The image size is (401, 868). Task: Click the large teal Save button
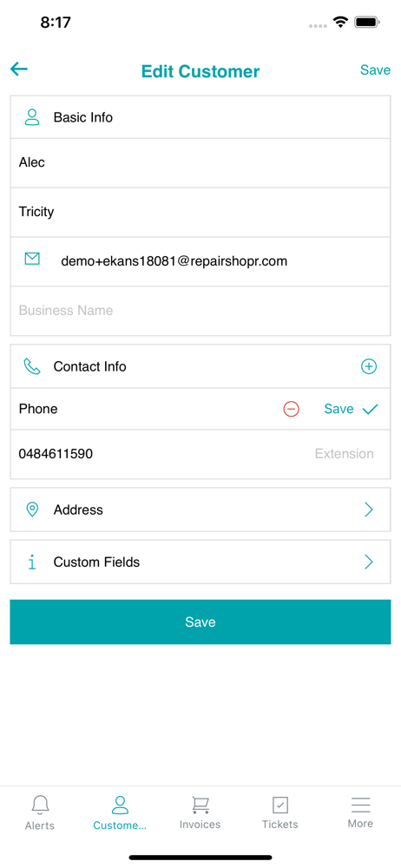point(200,622)
